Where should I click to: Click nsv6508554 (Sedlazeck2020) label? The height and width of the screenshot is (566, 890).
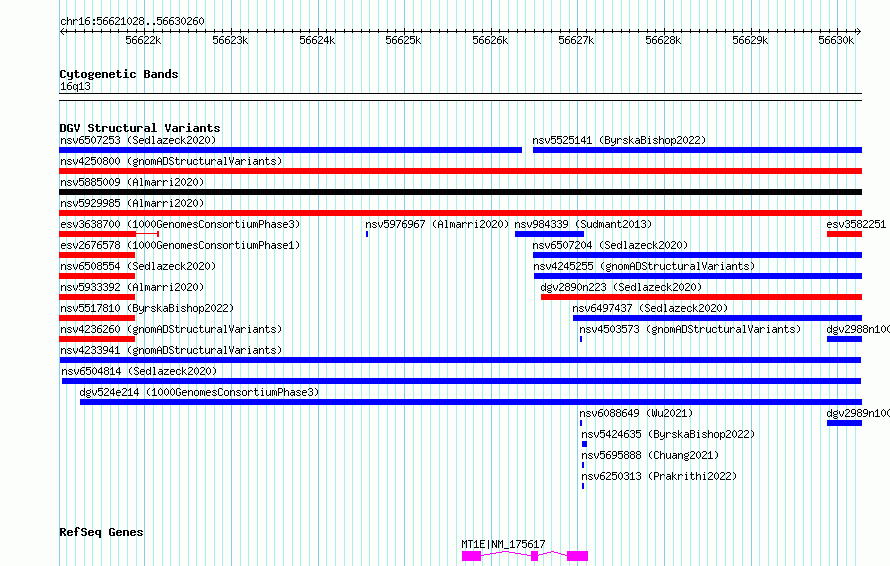pos(138,266)
